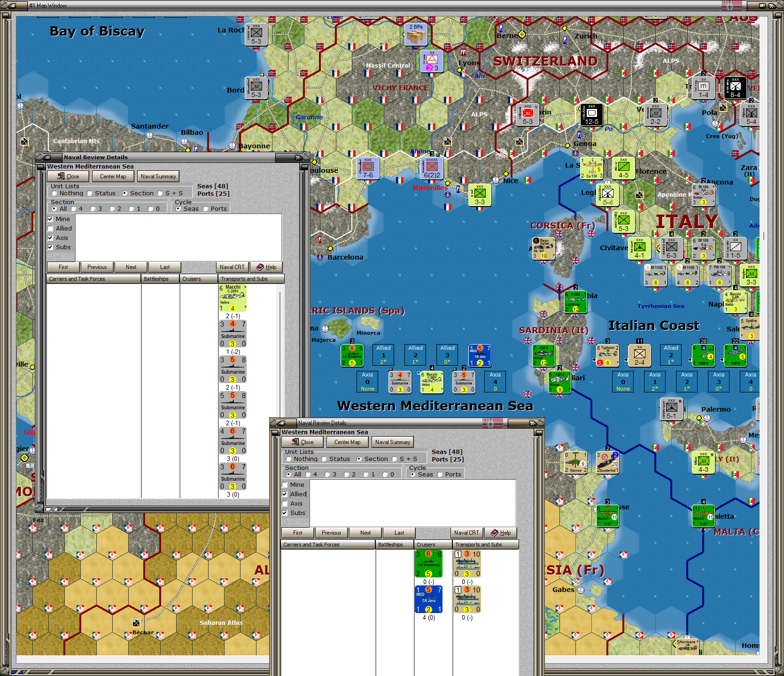Select the black 8-4 SS mountain counter
This screenshot has width=784, height=676.
click(735, 88)
